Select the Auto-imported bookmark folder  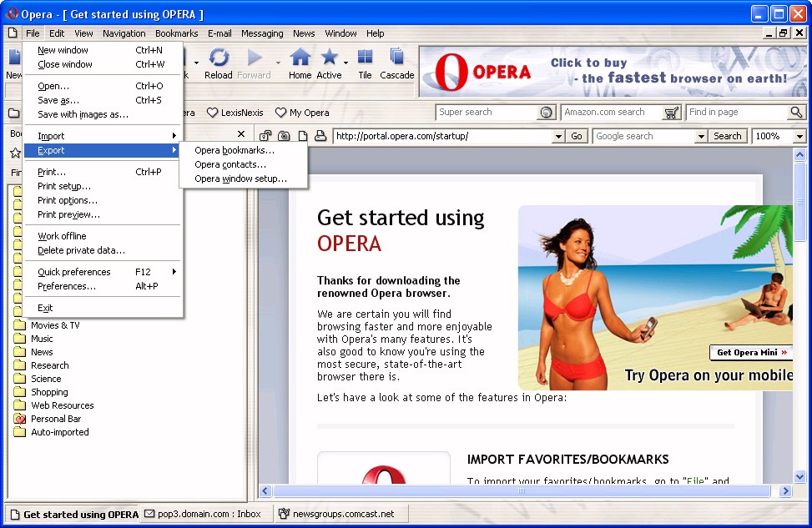pos(59,432)
